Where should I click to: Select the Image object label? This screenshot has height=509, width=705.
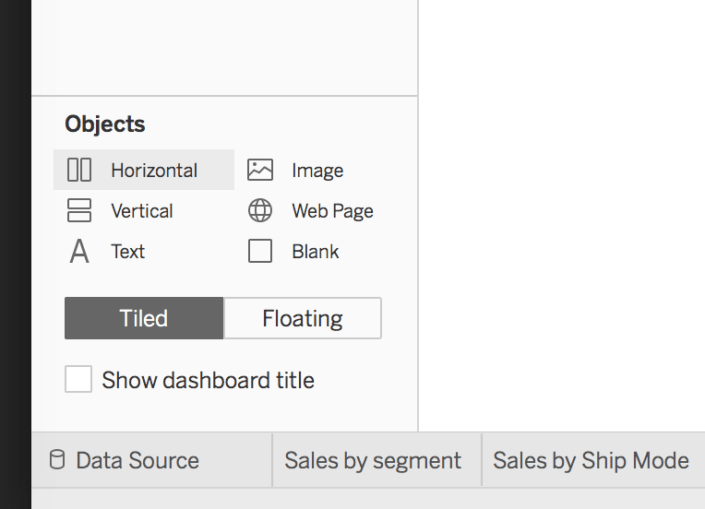[x=317, y=170]
